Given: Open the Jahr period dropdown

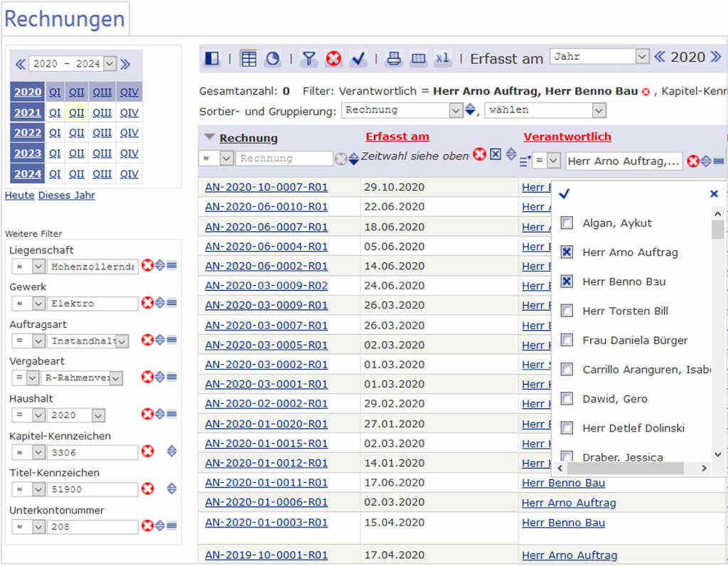Looking at the screenshot, I should click(x=600, y=57).
